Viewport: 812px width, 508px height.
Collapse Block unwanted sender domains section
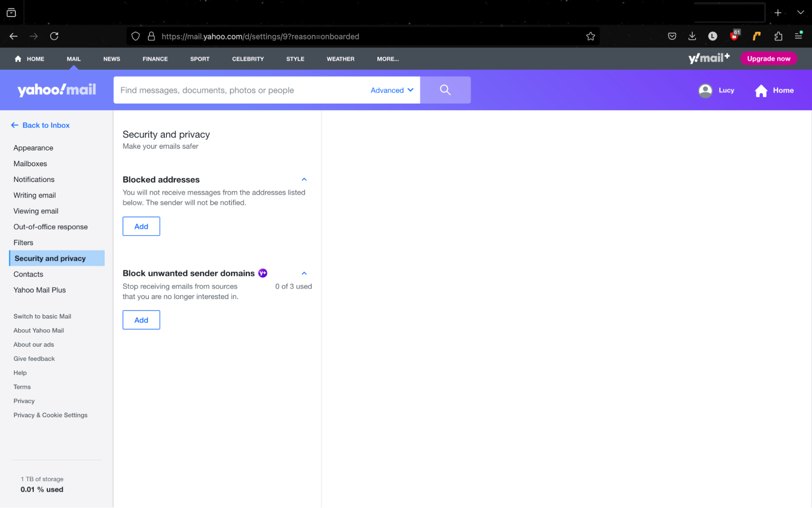[x=304, y=273]
